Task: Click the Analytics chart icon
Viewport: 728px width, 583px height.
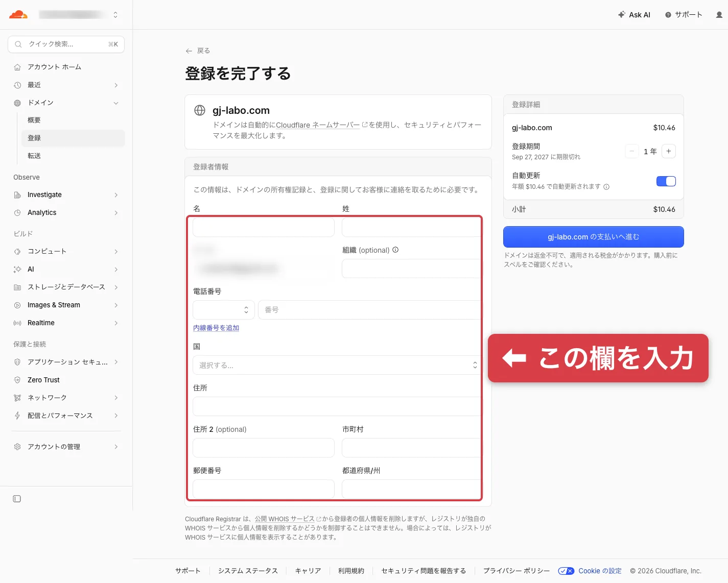Action: (17, 212)
